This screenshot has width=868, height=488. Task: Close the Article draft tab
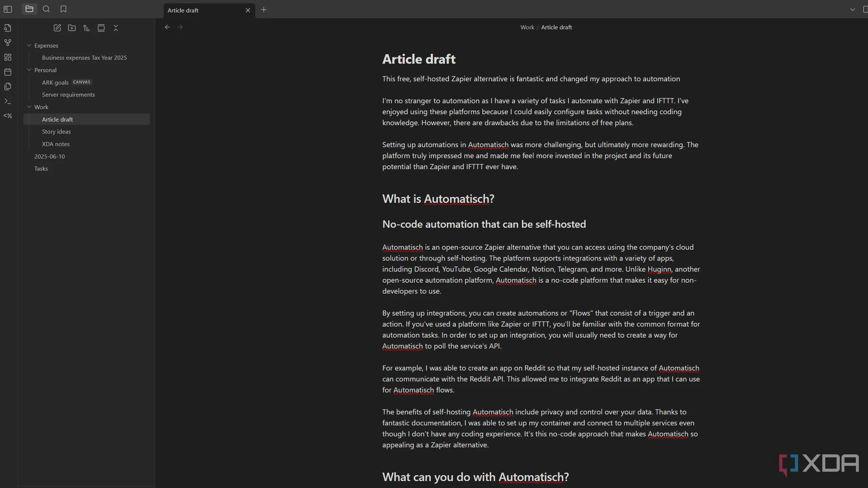pos(248,10)
